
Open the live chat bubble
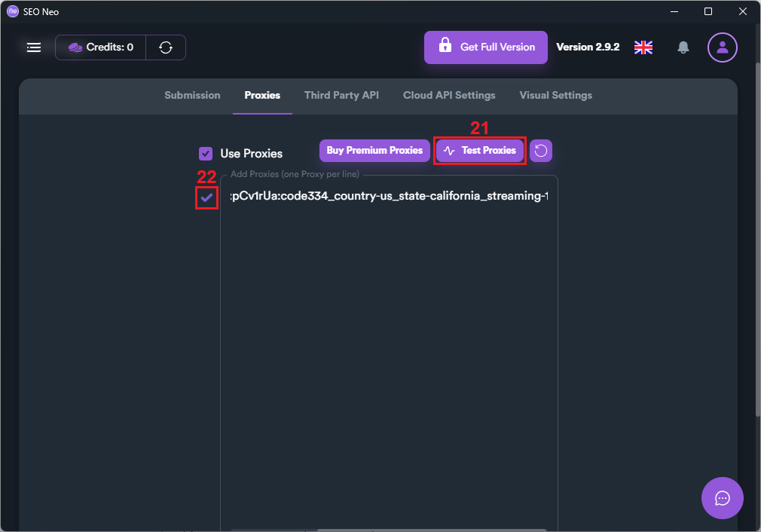722,498
